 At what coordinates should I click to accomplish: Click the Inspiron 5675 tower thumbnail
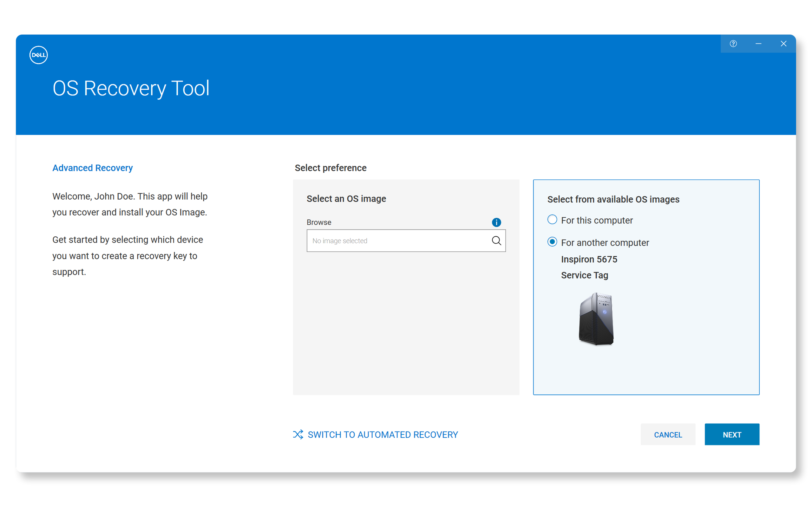pos(597,318)
